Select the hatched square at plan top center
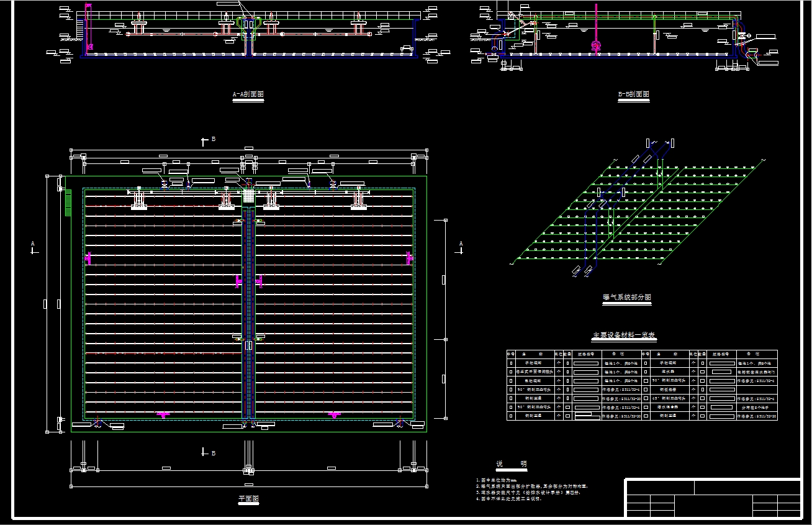 click(248, 195)
